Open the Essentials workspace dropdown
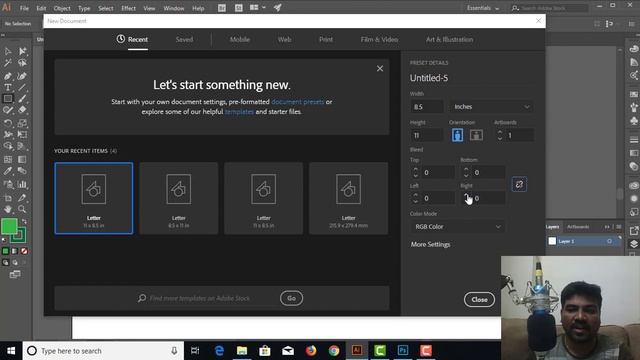640x360 pixels. (483, 8)
